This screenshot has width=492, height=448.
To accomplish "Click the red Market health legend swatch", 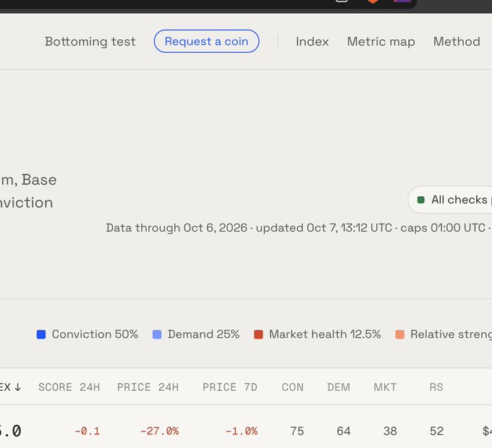I will pyautogui.click(x=258, y=334).
